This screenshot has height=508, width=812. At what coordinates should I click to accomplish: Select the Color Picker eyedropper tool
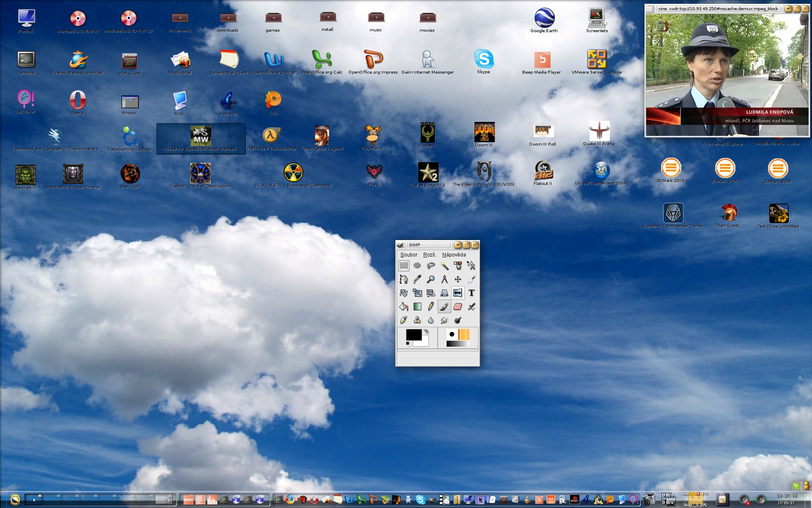(x=417, y=279)
